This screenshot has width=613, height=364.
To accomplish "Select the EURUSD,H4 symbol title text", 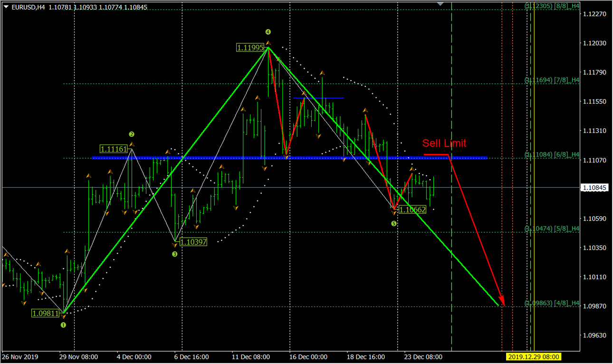I will coord(29,7).
